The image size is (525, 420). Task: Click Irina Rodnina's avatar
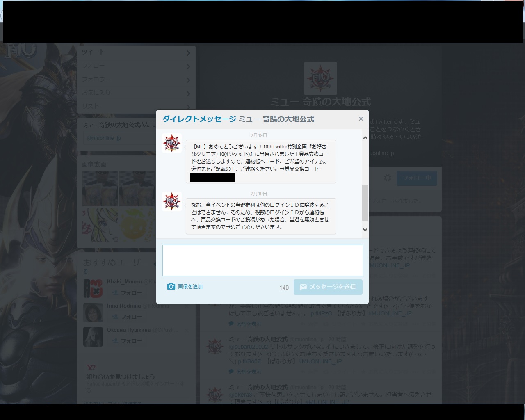tap(93, 313)
